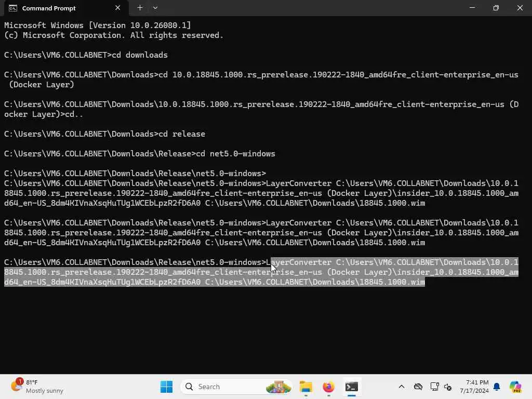Launch Firefox from the taskbar
Screen dimensions: 532x399
[x=328, y=387]
